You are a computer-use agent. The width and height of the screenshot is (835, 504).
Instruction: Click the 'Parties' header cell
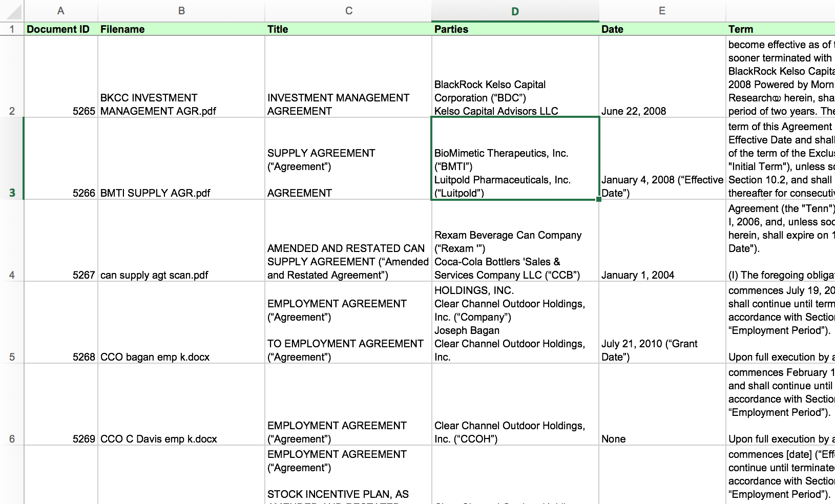[x=515, y=29]
